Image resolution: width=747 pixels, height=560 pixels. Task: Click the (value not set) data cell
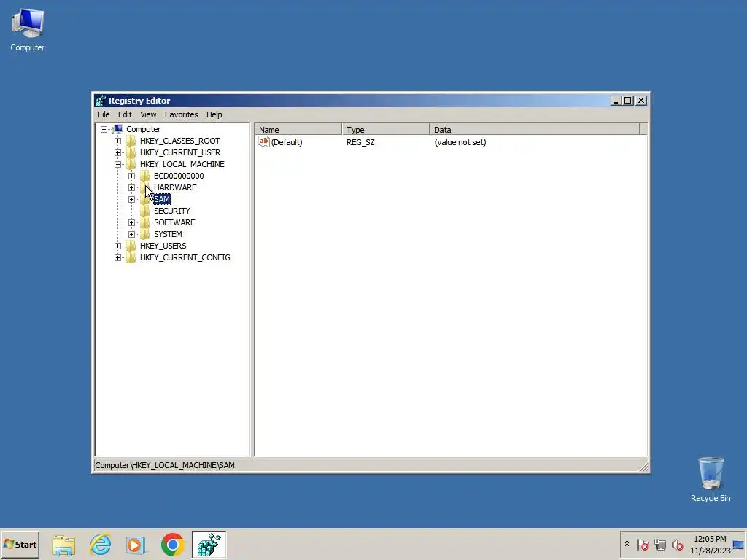[x=460, y=142]
